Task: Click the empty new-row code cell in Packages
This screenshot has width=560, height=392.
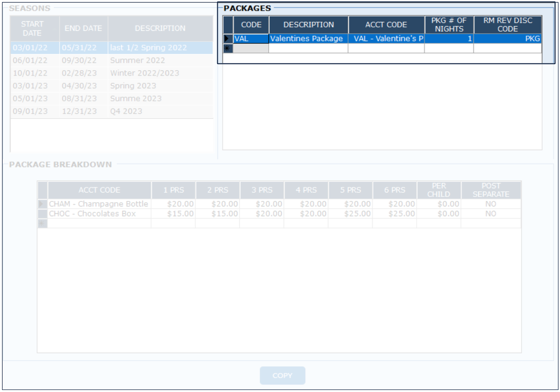Action: pyautogui.click(x=251, y=48)
